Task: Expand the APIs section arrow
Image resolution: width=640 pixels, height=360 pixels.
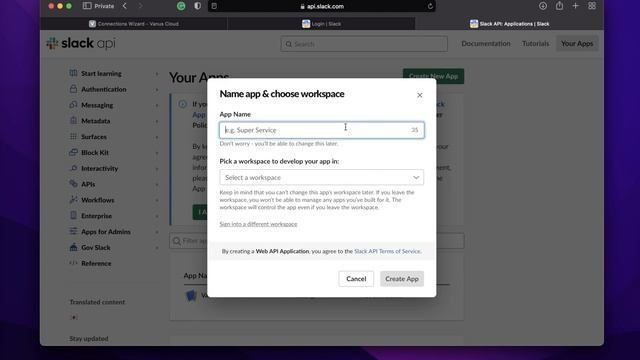Action: 157,184
